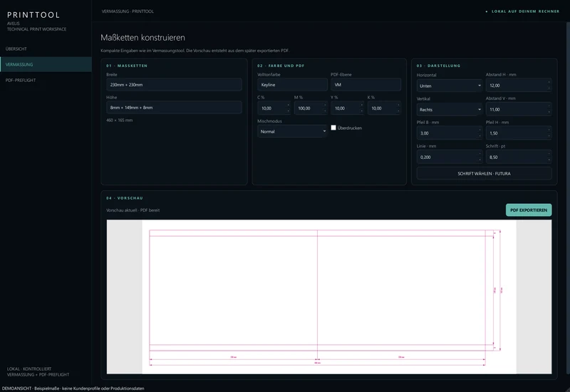Click the Abstand V mm field
The image size is (570, 392).
click(519, 109)
